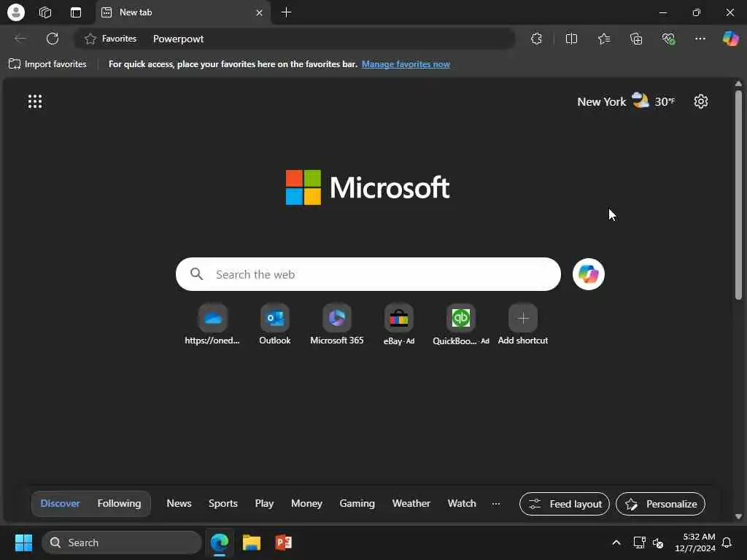Open the OneDrive shortcut tile
Screen dimensions: 747x560
click(212, 324)
